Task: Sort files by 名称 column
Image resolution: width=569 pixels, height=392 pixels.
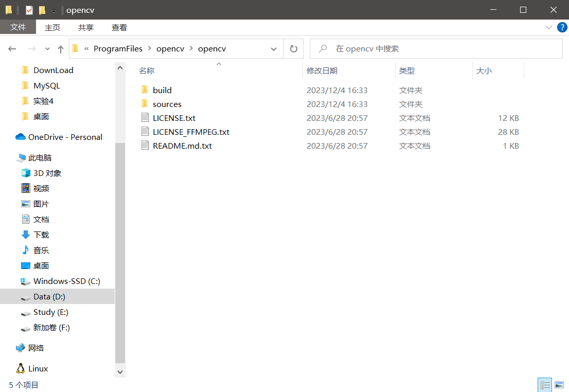Action: pyautogui.click(x=147, y=71)
